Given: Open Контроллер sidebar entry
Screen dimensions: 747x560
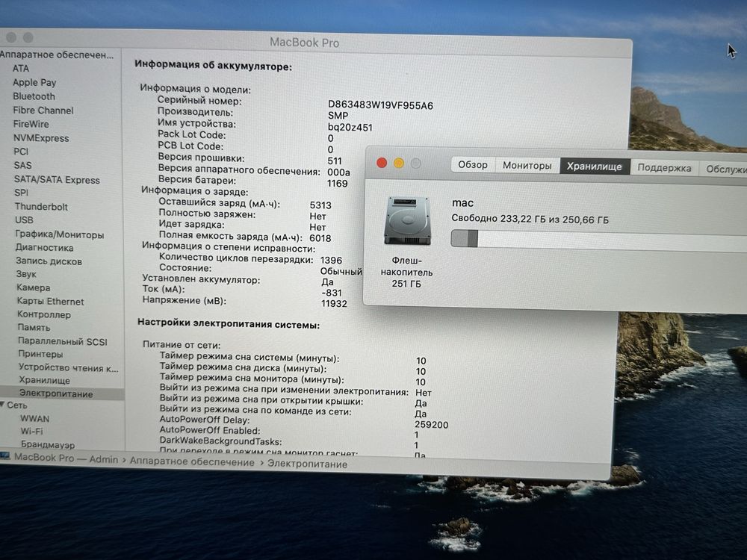Looking at the screenshot, I should 44,314.
